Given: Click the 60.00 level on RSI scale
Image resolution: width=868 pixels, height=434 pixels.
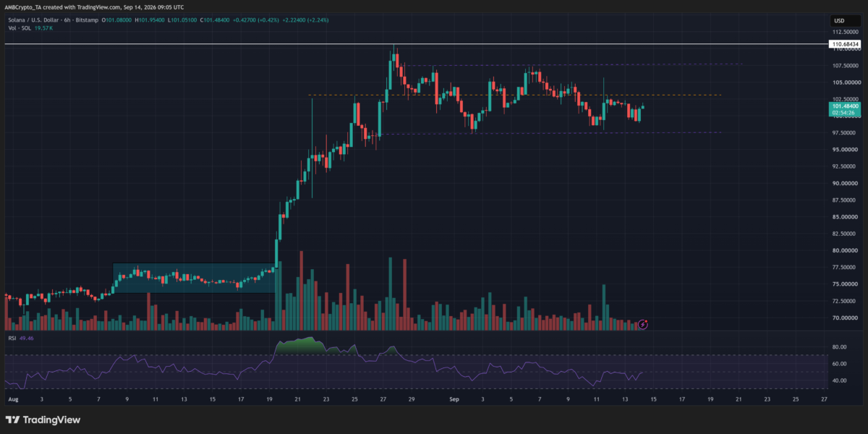Looking at the screenshot, I should click(x=839, y=364).
